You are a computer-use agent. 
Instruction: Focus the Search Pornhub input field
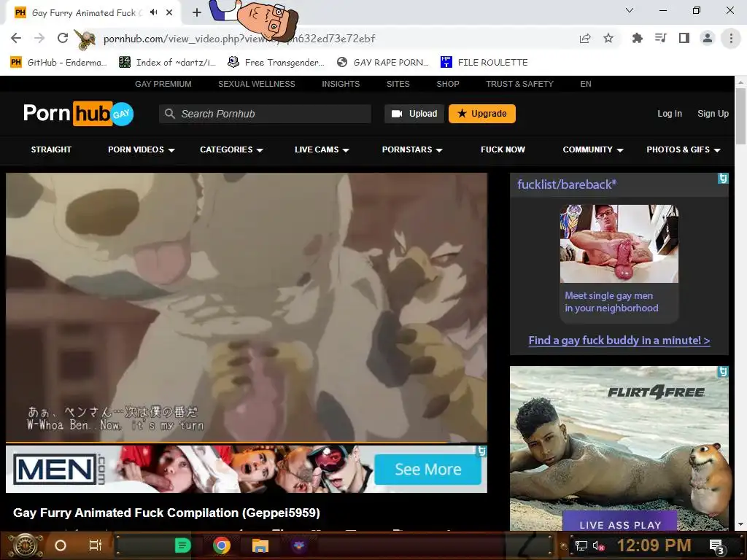click(x=265, y=114)
